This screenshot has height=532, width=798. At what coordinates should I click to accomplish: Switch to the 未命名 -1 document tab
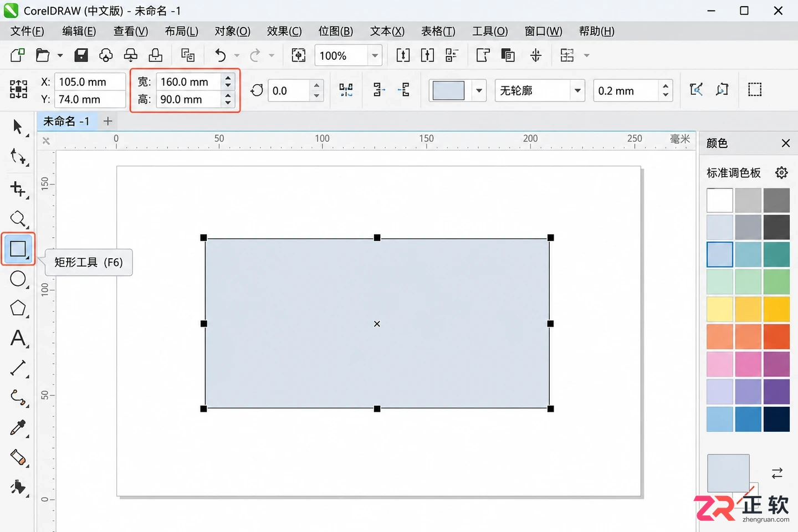(66, 121)
